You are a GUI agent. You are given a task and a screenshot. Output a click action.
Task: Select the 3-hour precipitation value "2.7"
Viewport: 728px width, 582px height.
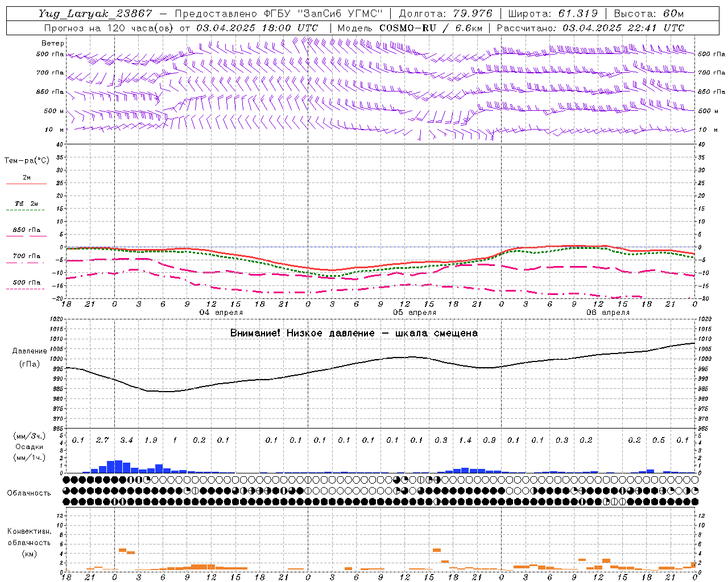point(102,440)
